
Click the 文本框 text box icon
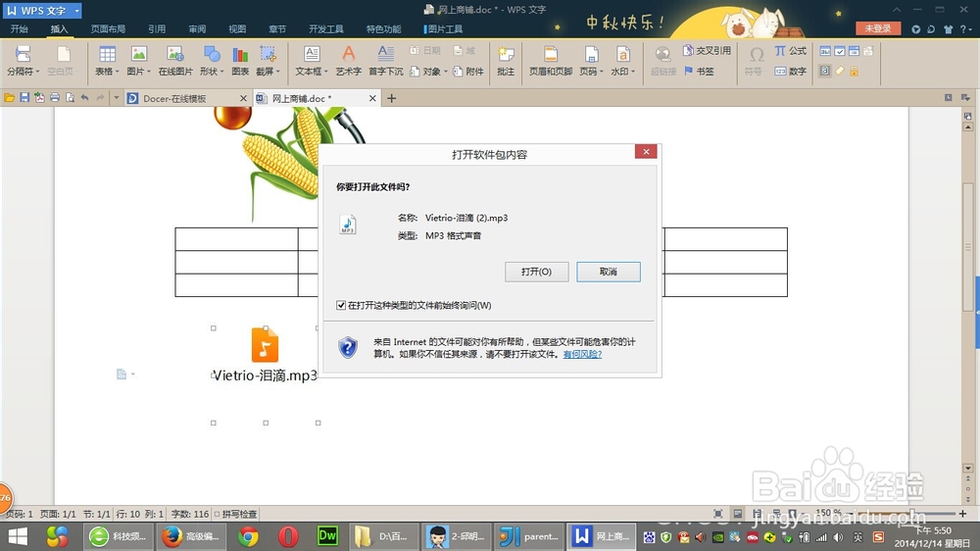(x=312, y=54)
